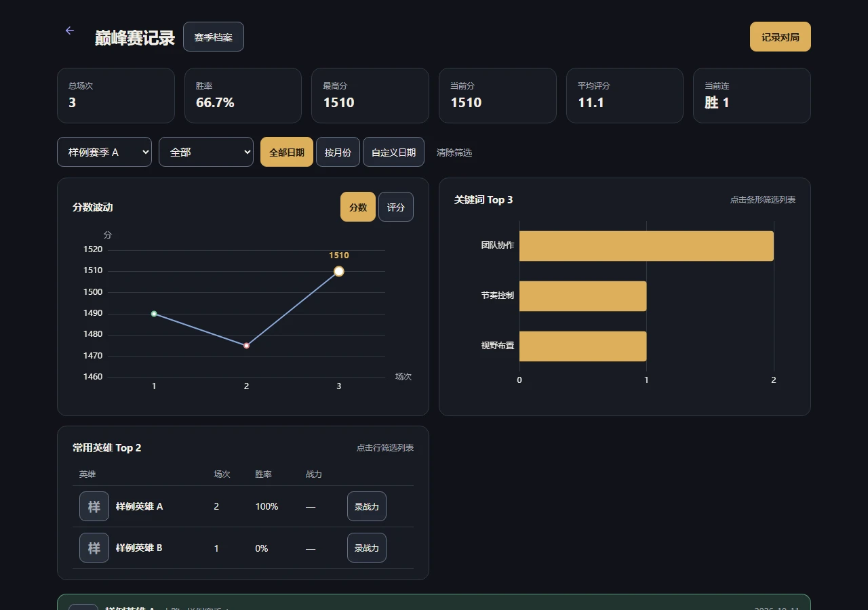
Task: Select the 样例英雄 B hero name
Action: pyautogui.click(x=139, y=548)
